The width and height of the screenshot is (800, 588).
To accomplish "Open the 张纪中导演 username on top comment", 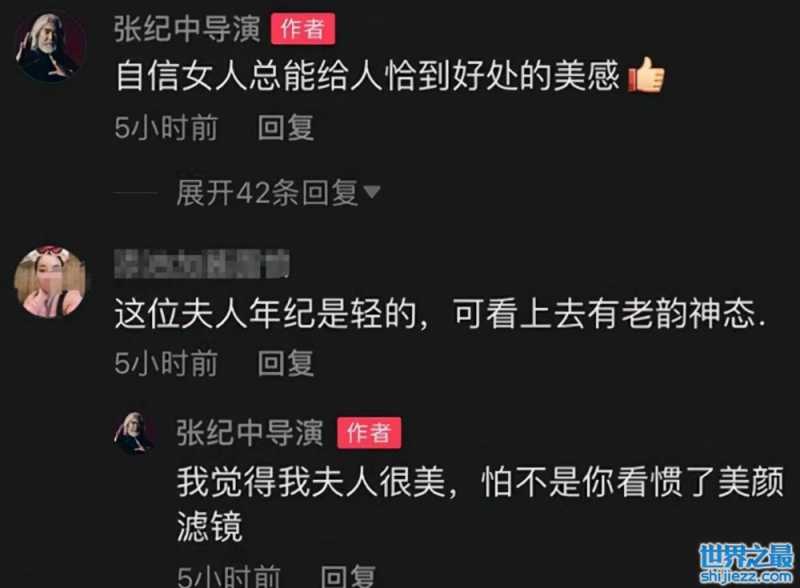I will [x=187, y=29].
